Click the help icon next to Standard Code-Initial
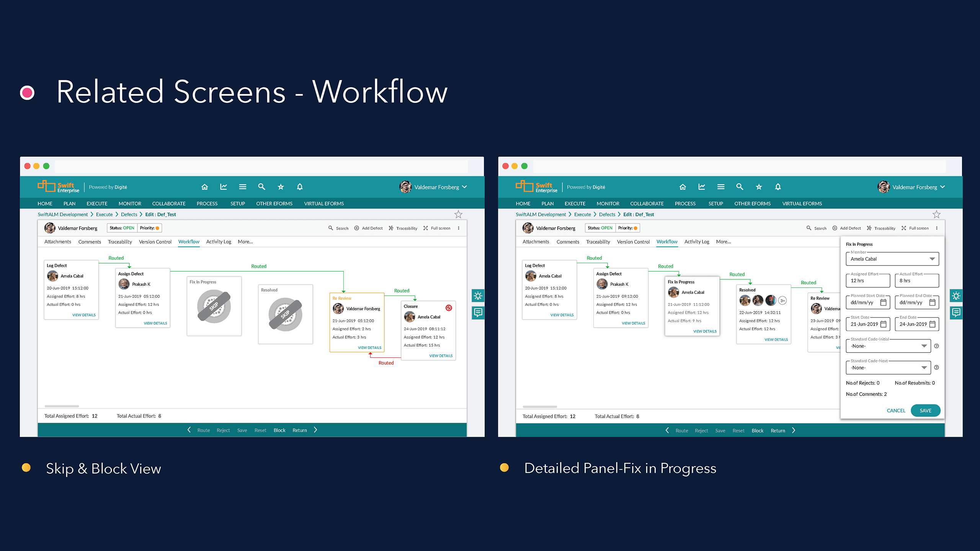 click(x=936, y=346)
